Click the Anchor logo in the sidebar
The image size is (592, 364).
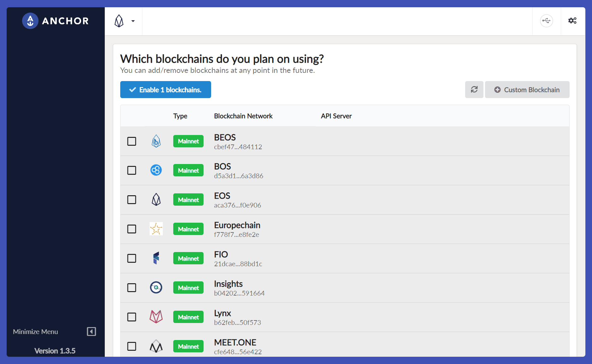pos(56,21)
